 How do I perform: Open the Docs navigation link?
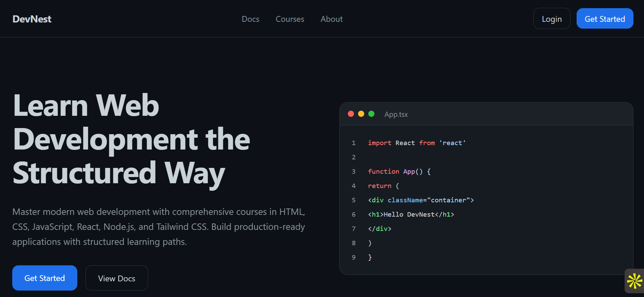pos(250,19)
